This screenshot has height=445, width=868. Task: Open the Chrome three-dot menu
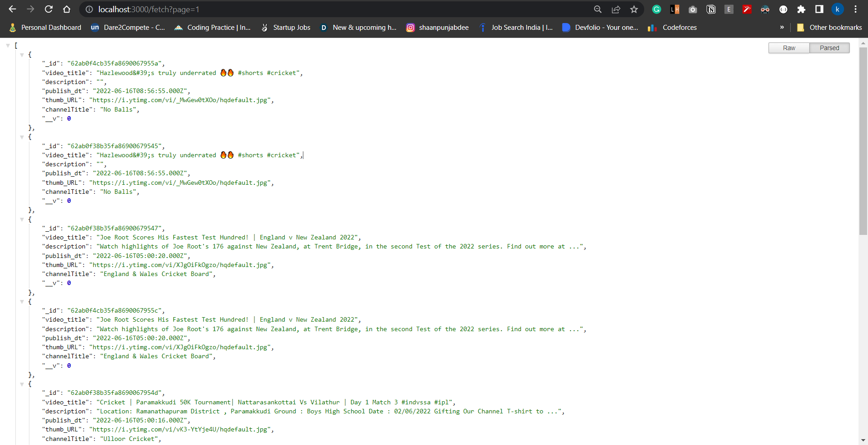coord(855,9)
